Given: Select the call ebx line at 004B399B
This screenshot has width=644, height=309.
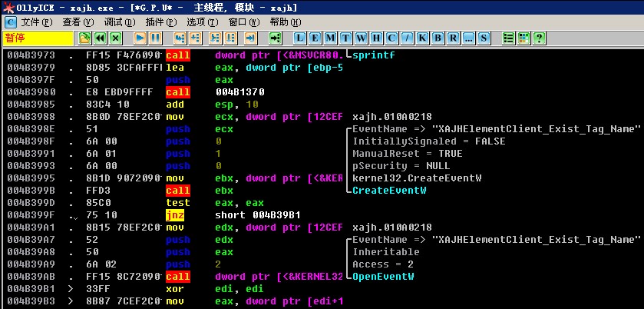Looking at the screenshot, I should pos(230,190).
